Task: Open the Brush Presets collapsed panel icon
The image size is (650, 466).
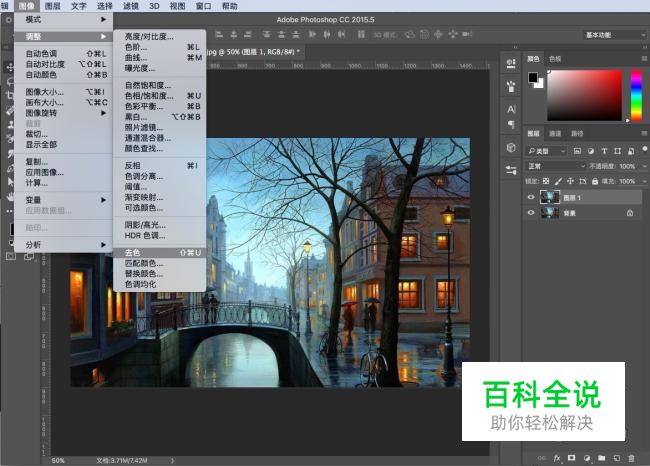Action: click(x=511, y=87)
